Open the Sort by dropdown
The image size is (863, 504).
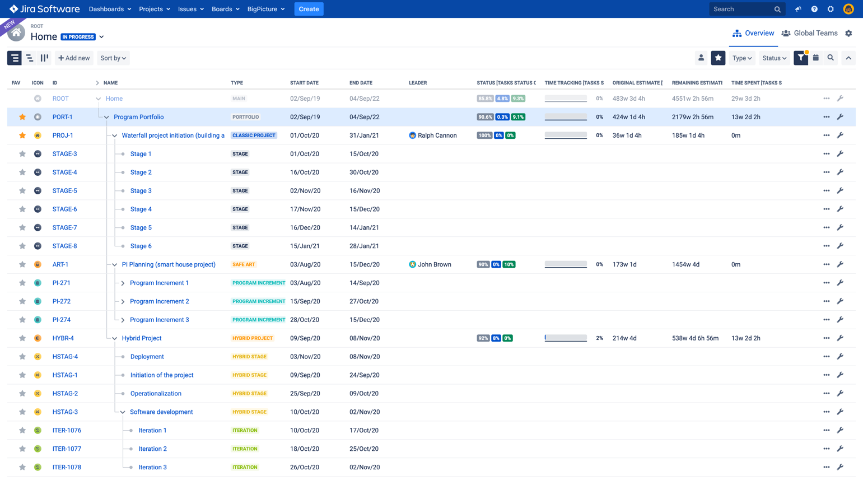click(x=113, y=58)
